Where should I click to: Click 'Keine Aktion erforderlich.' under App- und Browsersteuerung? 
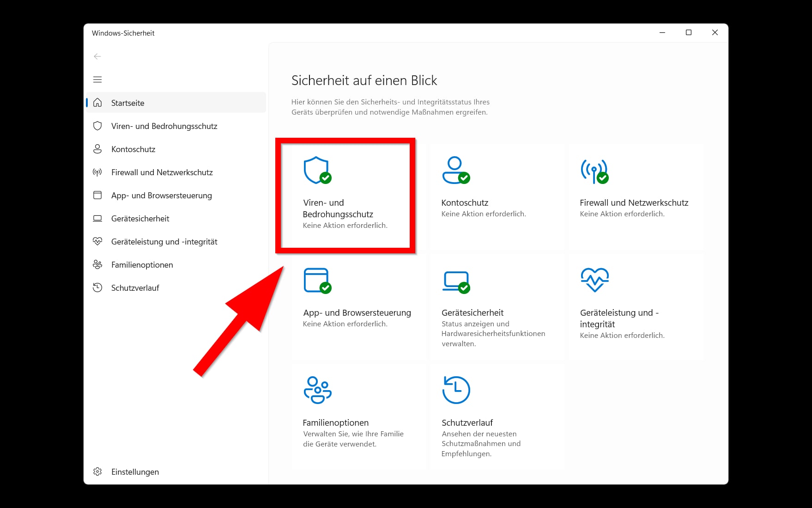[345, 324]
